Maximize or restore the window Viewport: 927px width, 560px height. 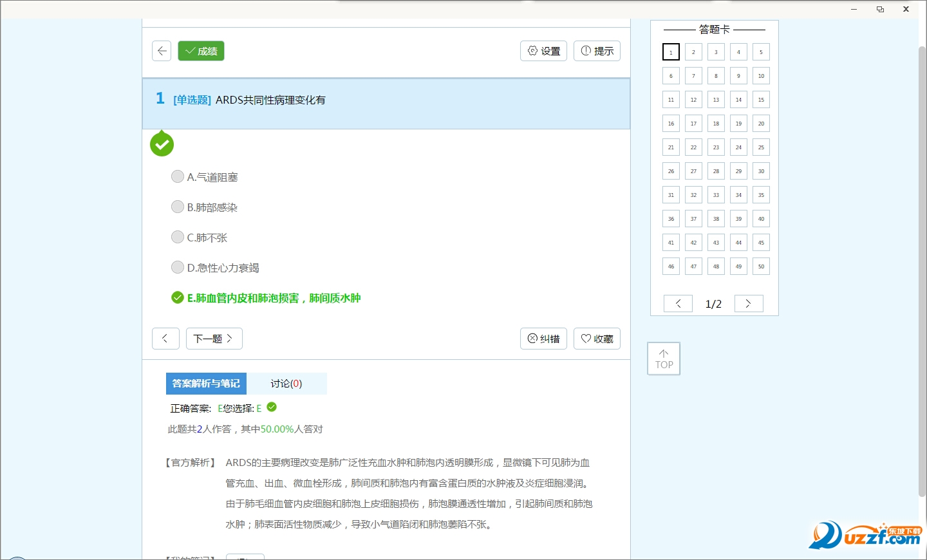[880, 9]
